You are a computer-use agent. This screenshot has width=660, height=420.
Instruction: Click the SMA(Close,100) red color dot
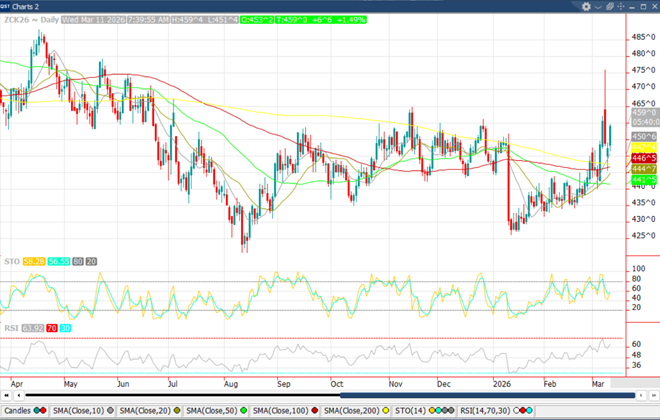314,411
